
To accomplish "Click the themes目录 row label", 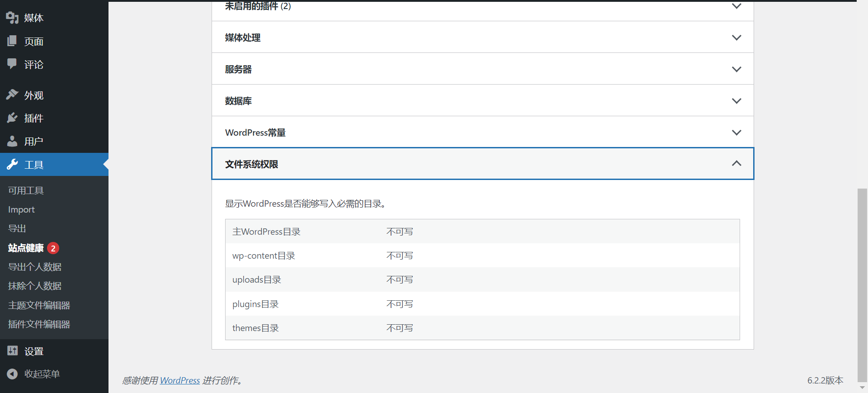I will click(255, 328).
